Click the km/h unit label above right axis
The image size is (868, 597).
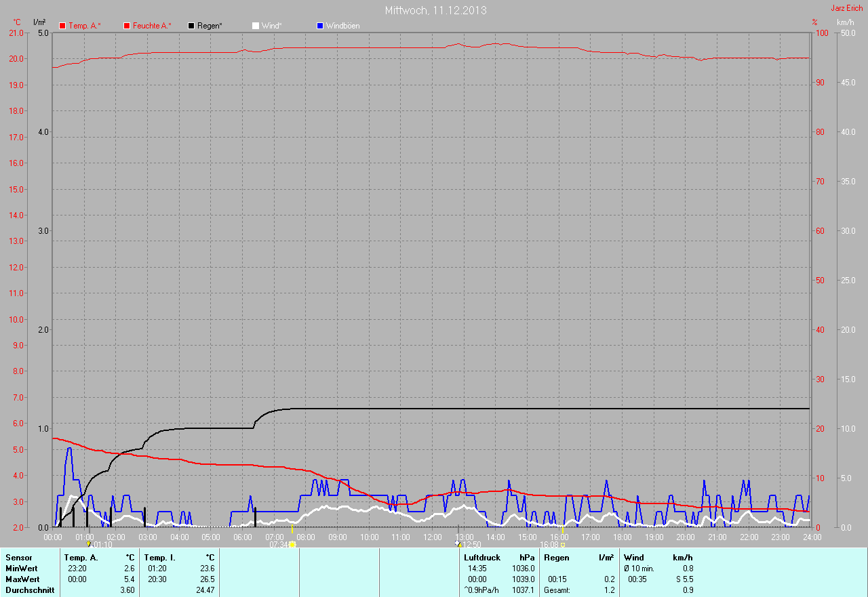click(x=845, y=22)
